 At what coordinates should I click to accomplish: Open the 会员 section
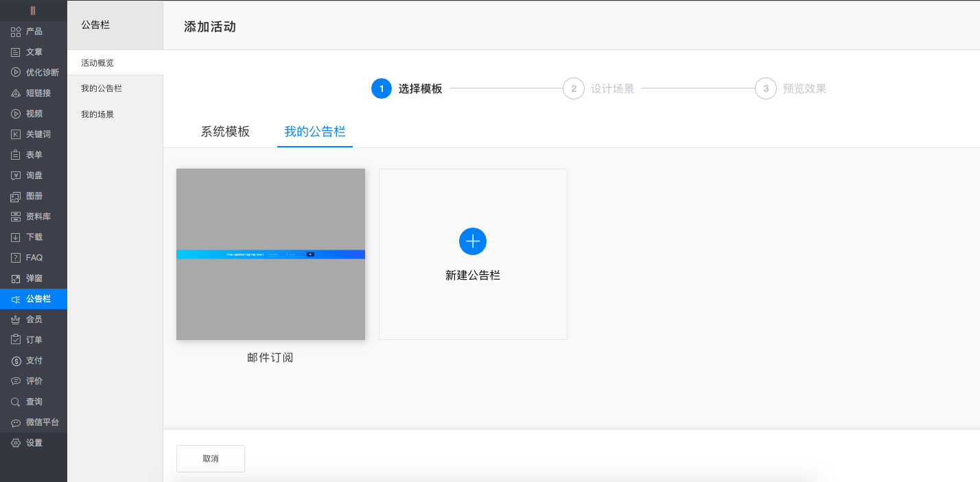coord(31,319)
